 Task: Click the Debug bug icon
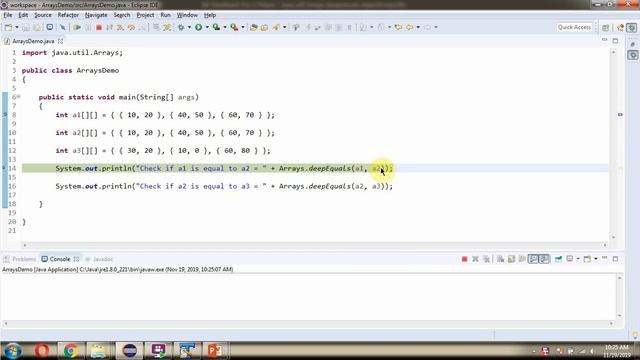pos(181,27)
